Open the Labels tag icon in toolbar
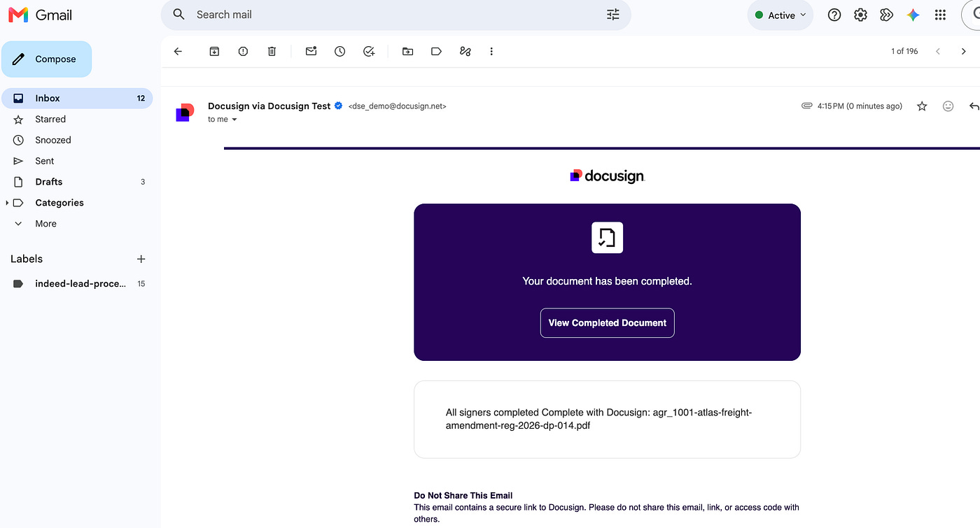 pyautogui.click(x=436, y=51)
